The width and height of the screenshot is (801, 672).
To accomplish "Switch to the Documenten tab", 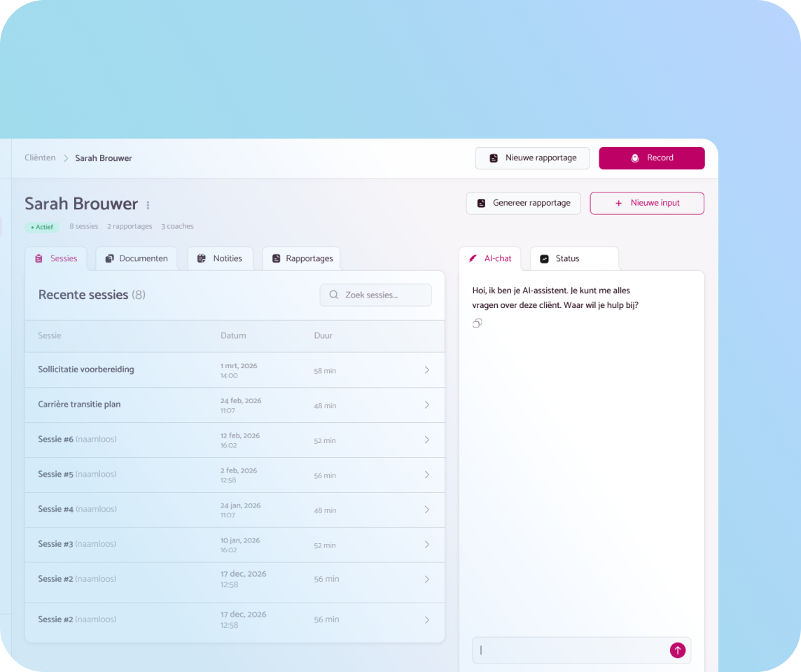I will click(x=137, y=258).
